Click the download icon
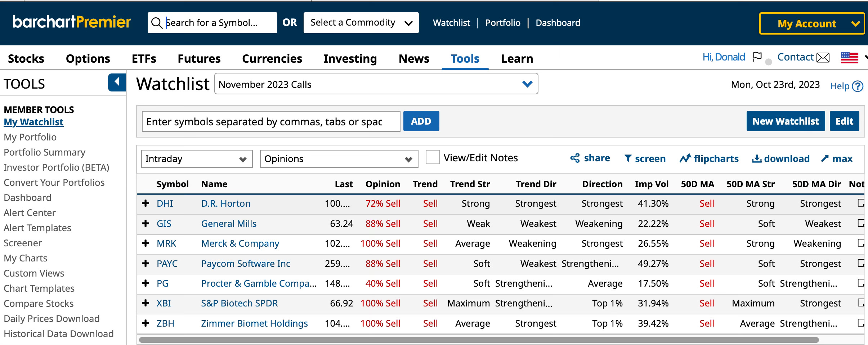Viewport: 868px width, 345px height. tap(757, 159)
